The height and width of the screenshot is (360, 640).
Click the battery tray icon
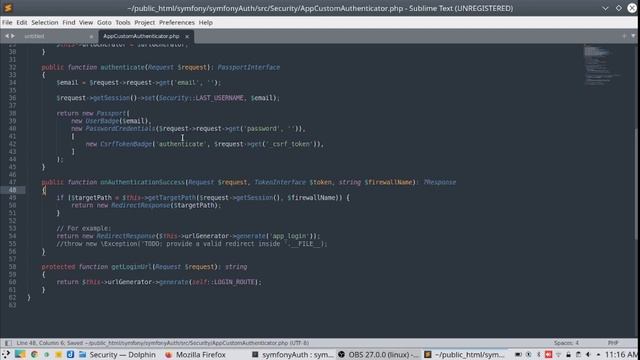point(518,355)
